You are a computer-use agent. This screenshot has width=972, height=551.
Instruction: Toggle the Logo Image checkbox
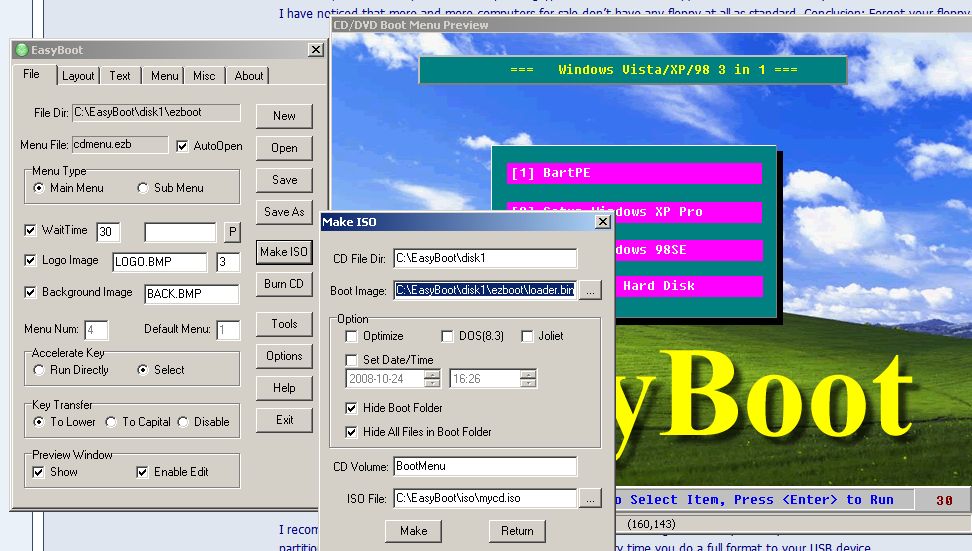tap(30, 260)
